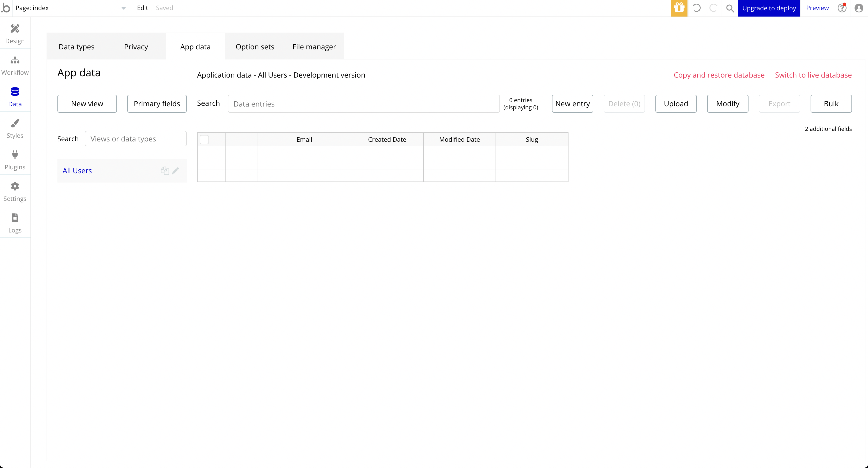
Task: Open the Edit menu
Action: (142, 8)
